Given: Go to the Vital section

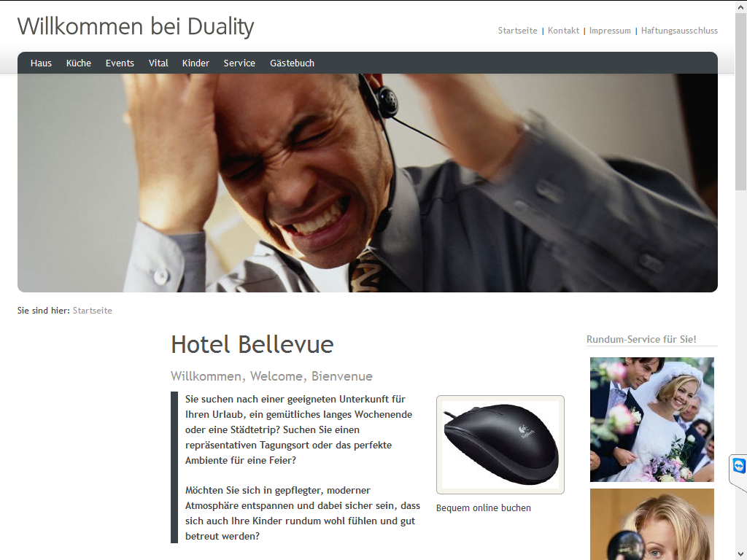Looking at the screenshot, I should point(158,63).
